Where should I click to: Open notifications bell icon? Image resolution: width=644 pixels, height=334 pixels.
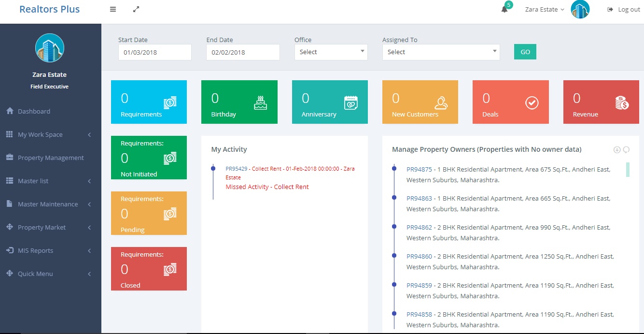tap(504, 10)
